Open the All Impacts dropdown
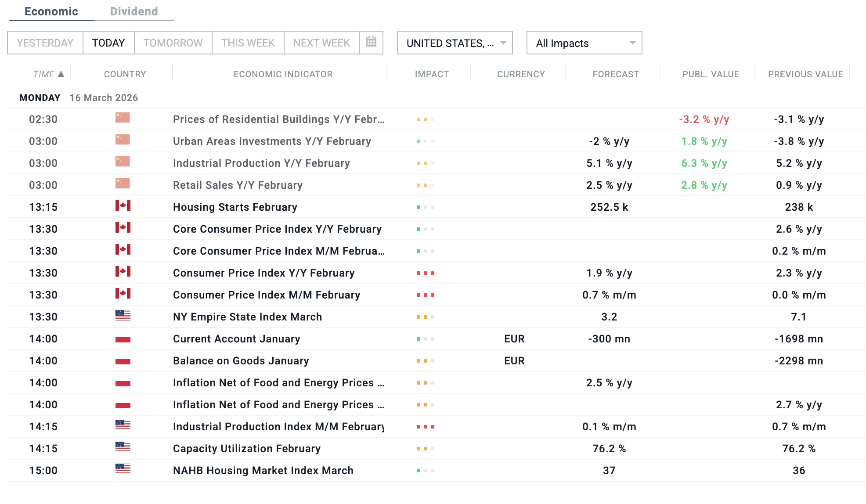Viewport: 866px width, 504px height. [x=584, y=43]
